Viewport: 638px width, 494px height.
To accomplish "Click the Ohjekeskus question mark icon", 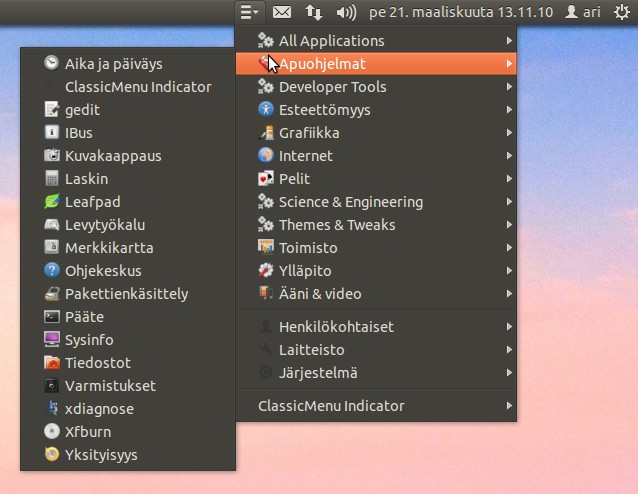I will [x=52, y=271].
